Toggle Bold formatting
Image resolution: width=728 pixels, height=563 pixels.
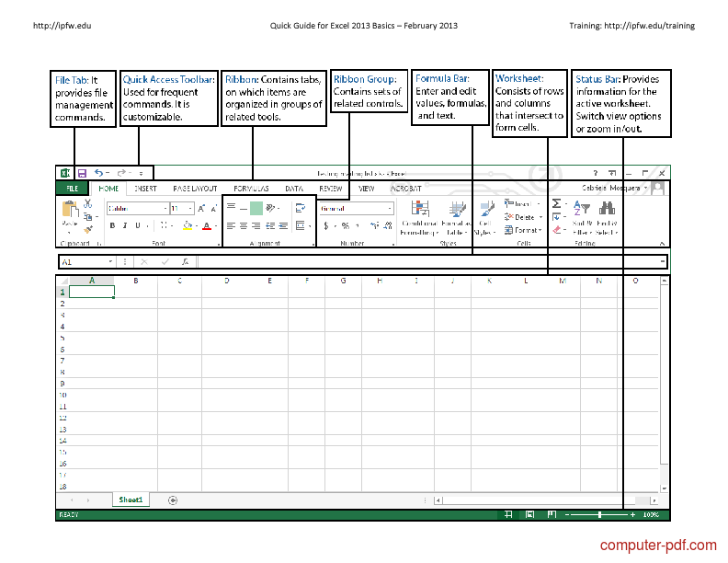pyautogui.click(x=112, y=225)
